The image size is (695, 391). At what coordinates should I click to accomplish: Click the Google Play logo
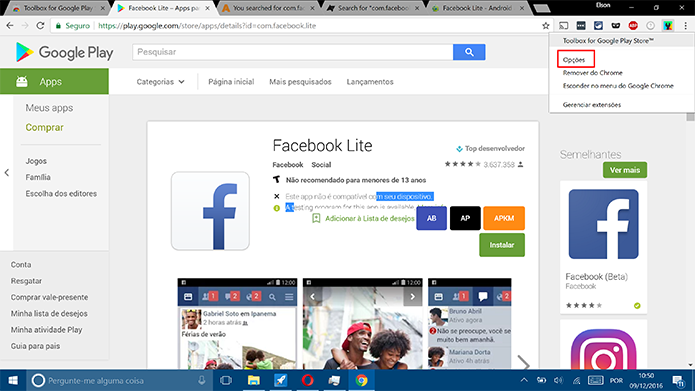point(64,52)
